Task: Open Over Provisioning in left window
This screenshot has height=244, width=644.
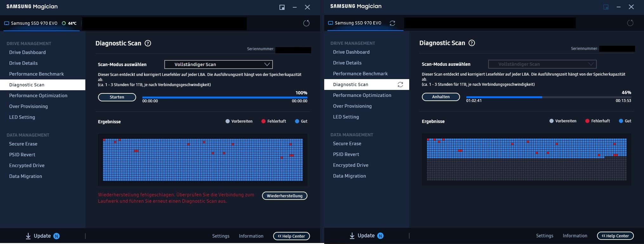Action: point(29,106)
